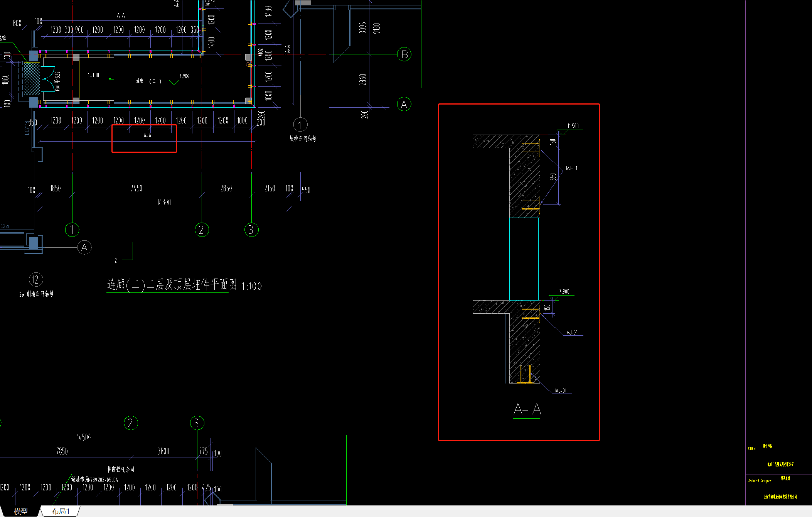Select the vertical 1860 dimension
812x517 pixels.
pyautogui.click(x=5, y=79)
